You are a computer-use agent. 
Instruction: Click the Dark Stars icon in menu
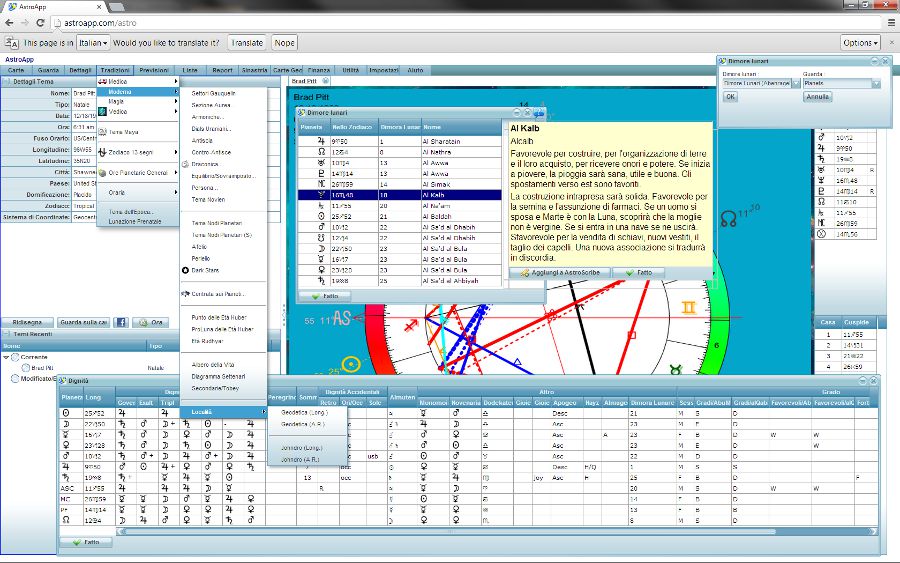point(185,270)
